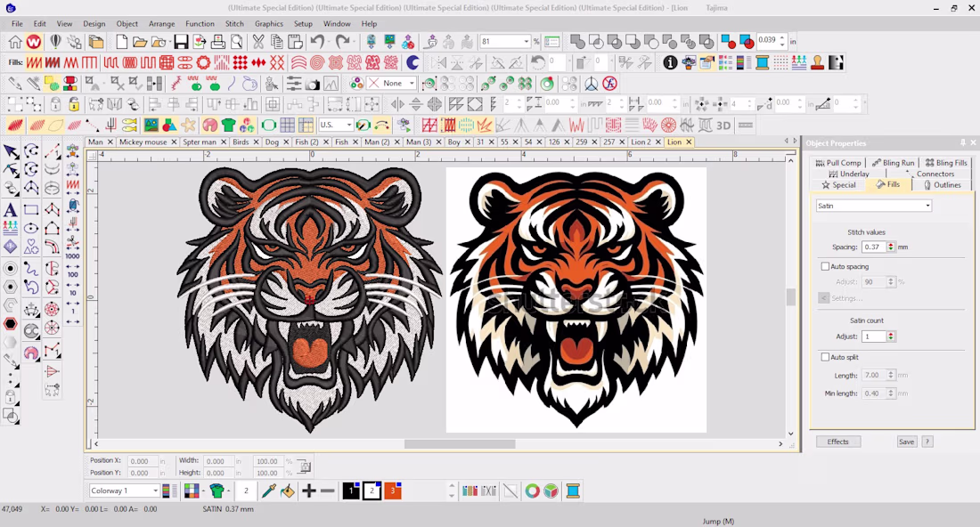Image resolution: width=980 pixels, height=527 pixels.
Task: Expand the U.S. units dropdown
Action: click(336, 125)
